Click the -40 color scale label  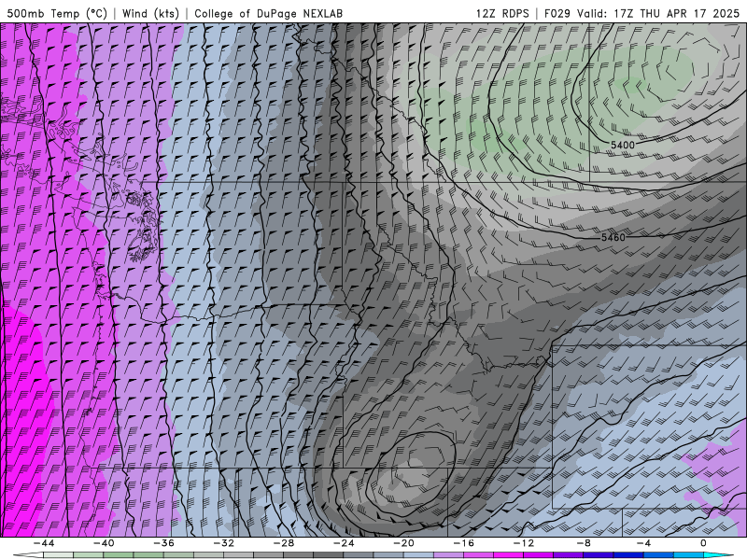tap(104, 543)
